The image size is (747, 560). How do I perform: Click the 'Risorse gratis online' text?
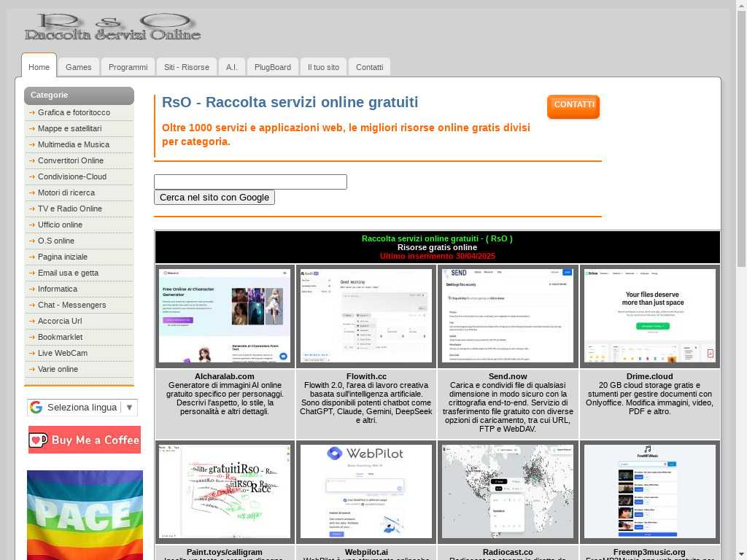pyautogui.click(x=438, y=247)
